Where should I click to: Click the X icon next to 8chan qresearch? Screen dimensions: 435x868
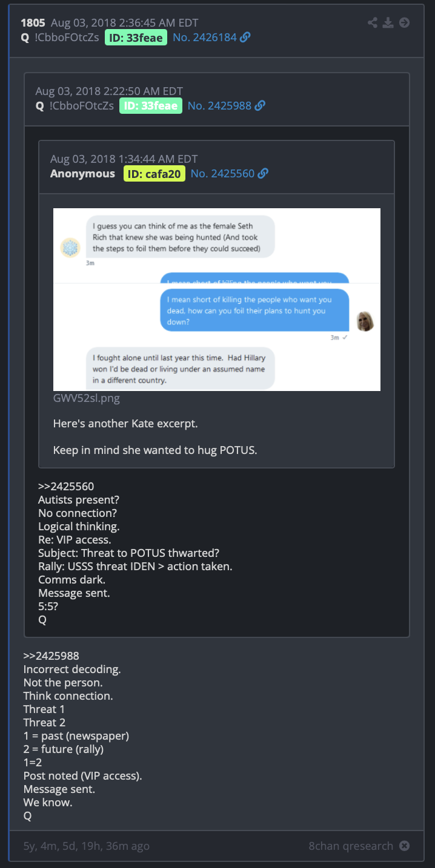[404, 846]
